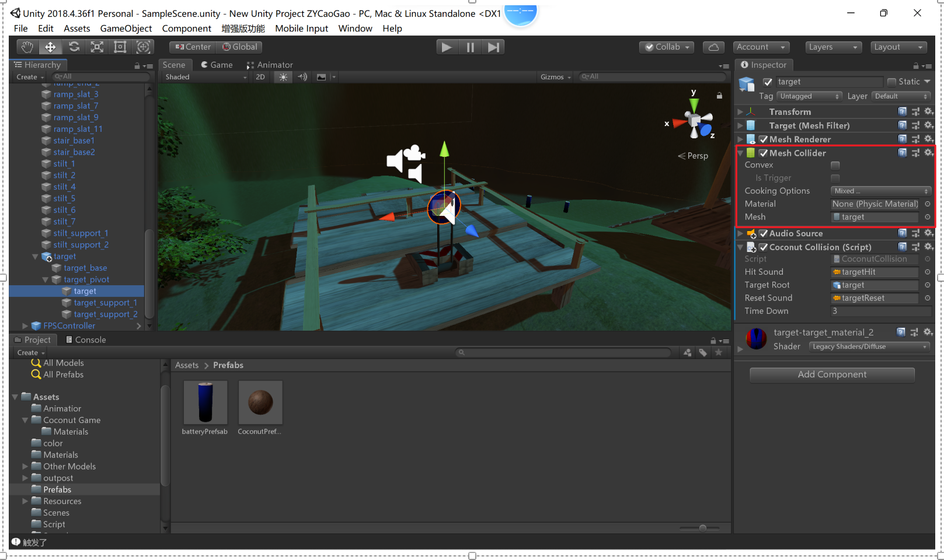944x560 pixels.
Task: Open the Gizmos dropdown
Action: (x=555, y=77)
